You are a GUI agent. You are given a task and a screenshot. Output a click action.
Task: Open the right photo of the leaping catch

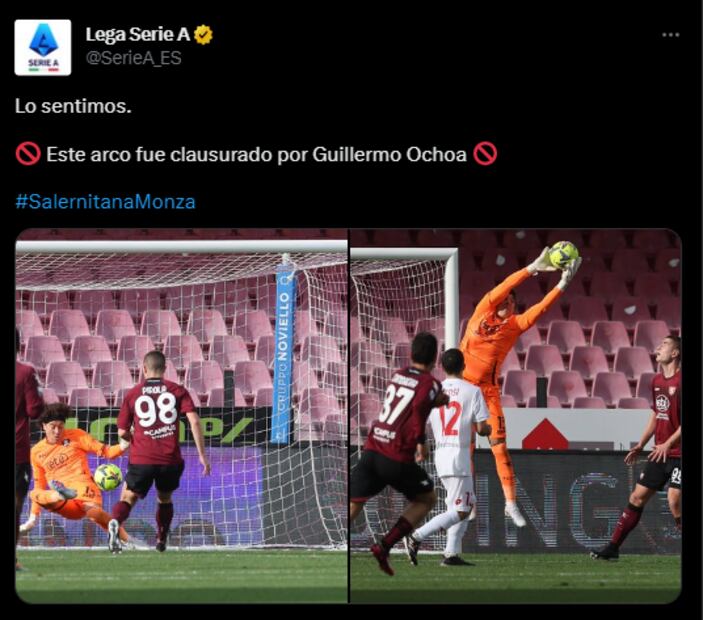pyautogui.click(x=516, y=416)
